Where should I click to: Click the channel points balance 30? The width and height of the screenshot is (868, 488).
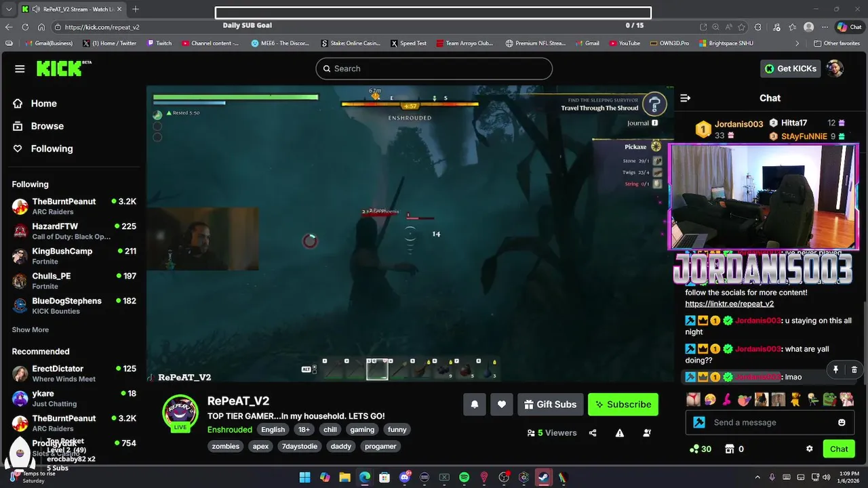700,449
